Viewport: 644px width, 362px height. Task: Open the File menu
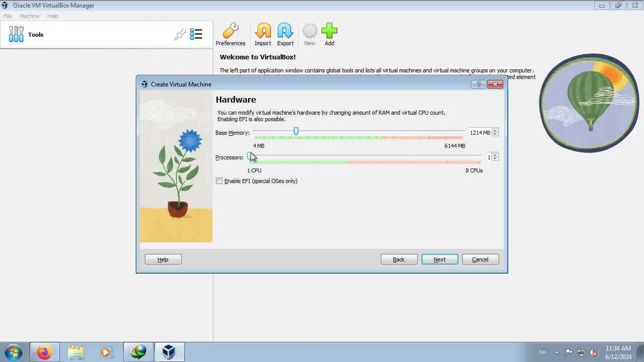tap(8, 16)
